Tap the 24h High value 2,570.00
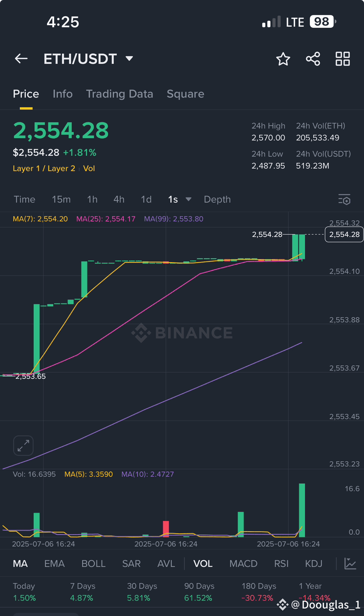The image size is (364, 616). [268, 138]
